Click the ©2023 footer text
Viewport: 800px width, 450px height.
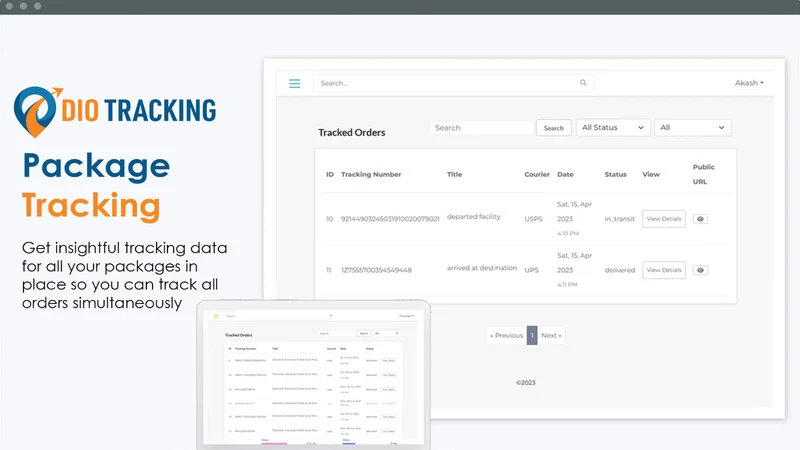(526, 383)
